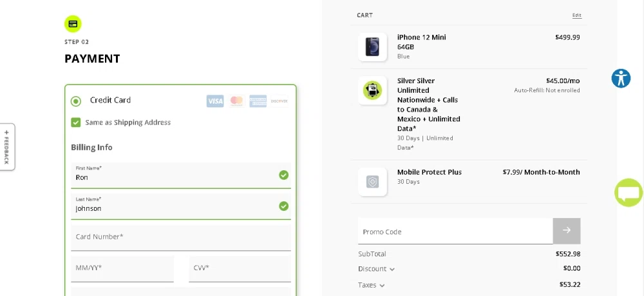Screen dimensions: 644x296
Task: Open the accessibility options icon
Action: [621, 78]
